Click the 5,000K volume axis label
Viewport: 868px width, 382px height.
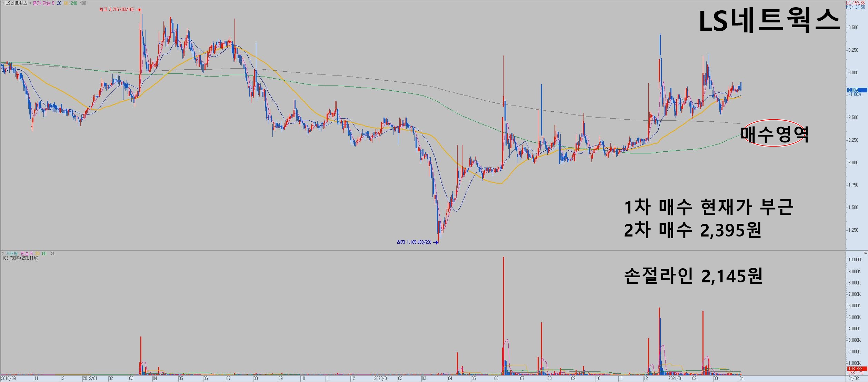tap(855, 318)
